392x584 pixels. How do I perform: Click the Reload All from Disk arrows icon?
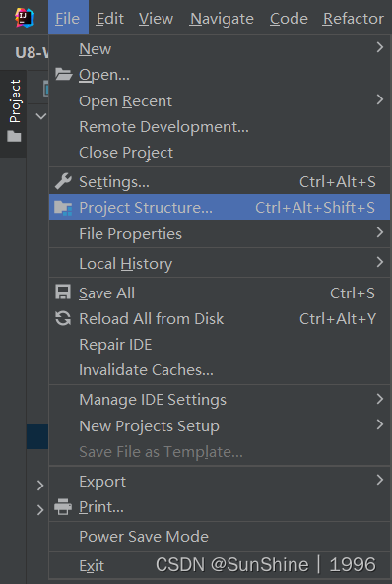63,318
